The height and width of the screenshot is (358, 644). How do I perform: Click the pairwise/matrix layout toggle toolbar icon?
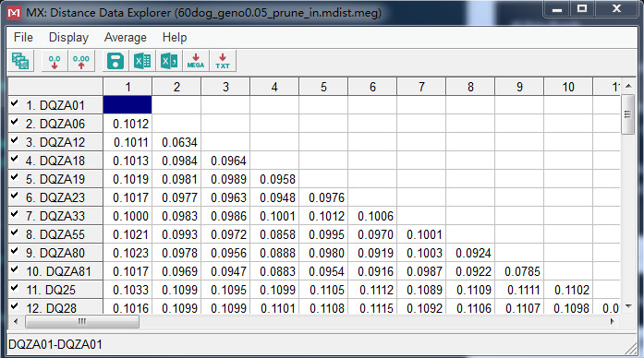[20, 61]
